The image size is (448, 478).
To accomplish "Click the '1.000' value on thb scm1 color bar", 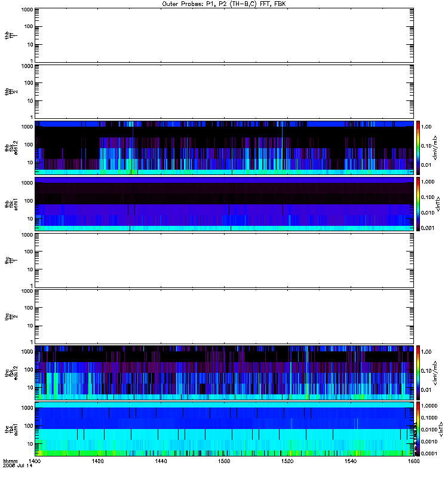I will pyautogui.click(x=428, y=182).
